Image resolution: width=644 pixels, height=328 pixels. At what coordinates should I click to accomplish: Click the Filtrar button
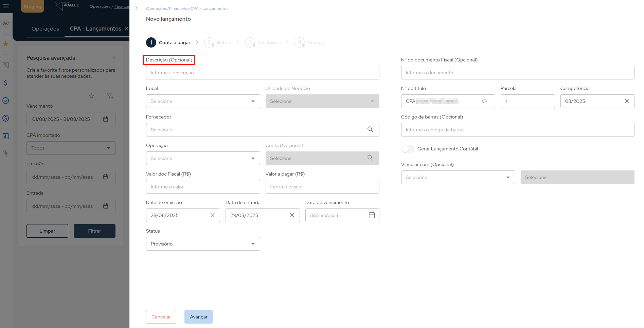pyautogui.click(x=94, y=231)
